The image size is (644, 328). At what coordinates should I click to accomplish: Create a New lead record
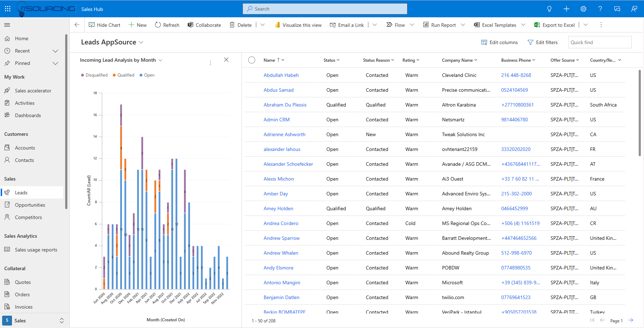[x=137, y=25]
